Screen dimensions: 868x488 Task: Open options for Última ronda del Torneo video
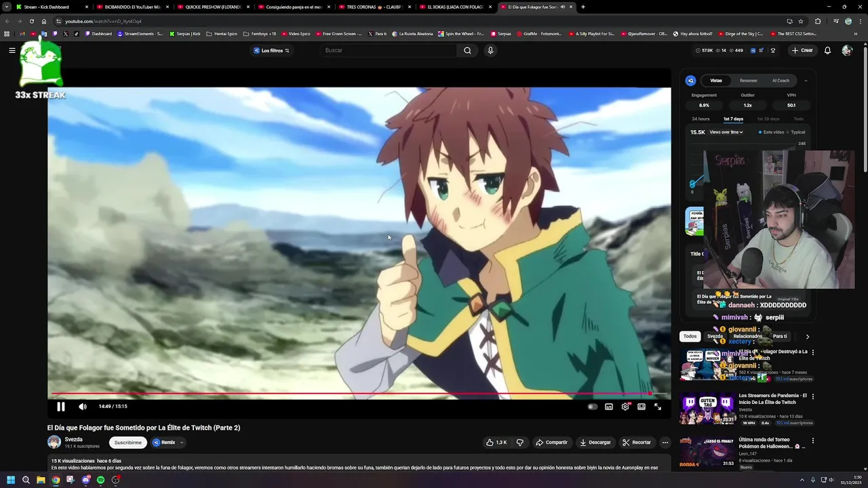(x=813, y=441)
